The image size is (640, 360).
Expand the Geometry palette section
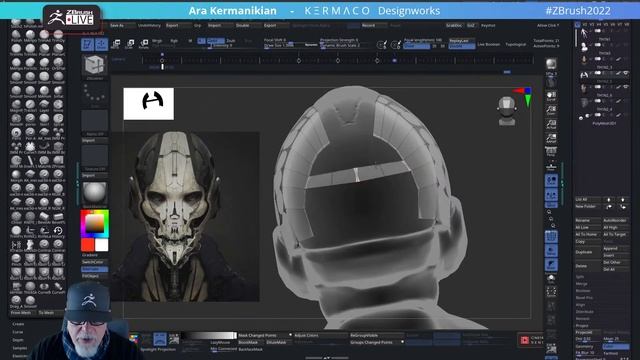coord(584,347)
